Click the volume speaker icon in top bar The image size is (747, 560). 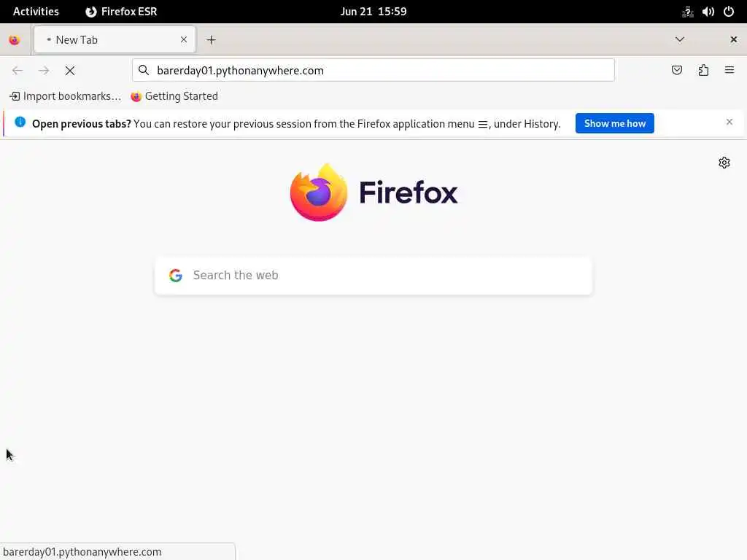coord(708,12)
